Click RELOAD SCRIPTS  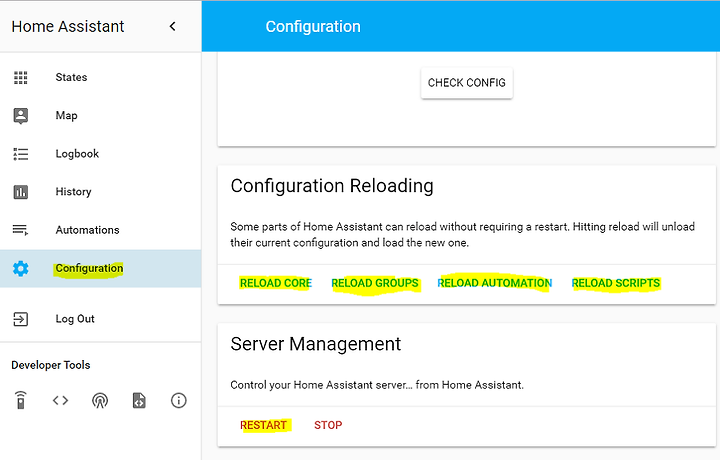[x=616, y=283]
